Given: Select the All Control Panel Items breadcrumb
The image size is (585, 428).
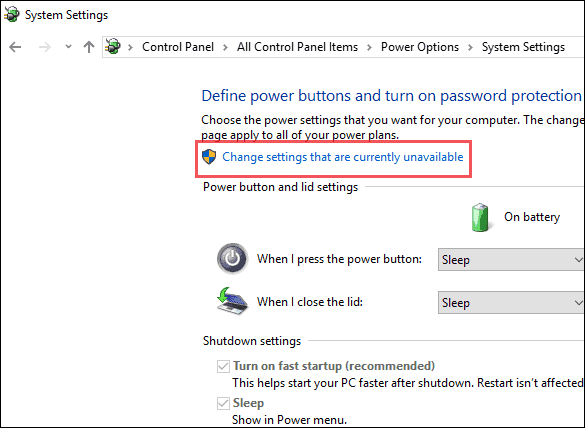Looking at the screenshot, I should pyautogui.click(x=297, y=47).
